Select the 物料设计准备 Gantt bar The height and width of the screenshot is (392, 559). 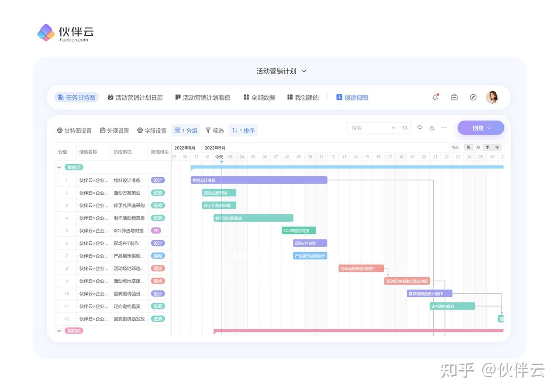[259, 180]
